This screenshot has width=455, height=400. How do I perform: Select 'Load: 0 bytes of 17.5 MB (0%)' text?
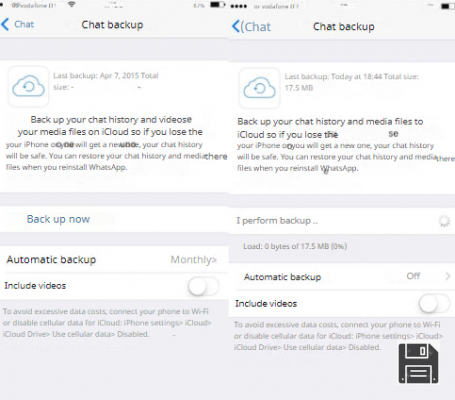point(295,246)
